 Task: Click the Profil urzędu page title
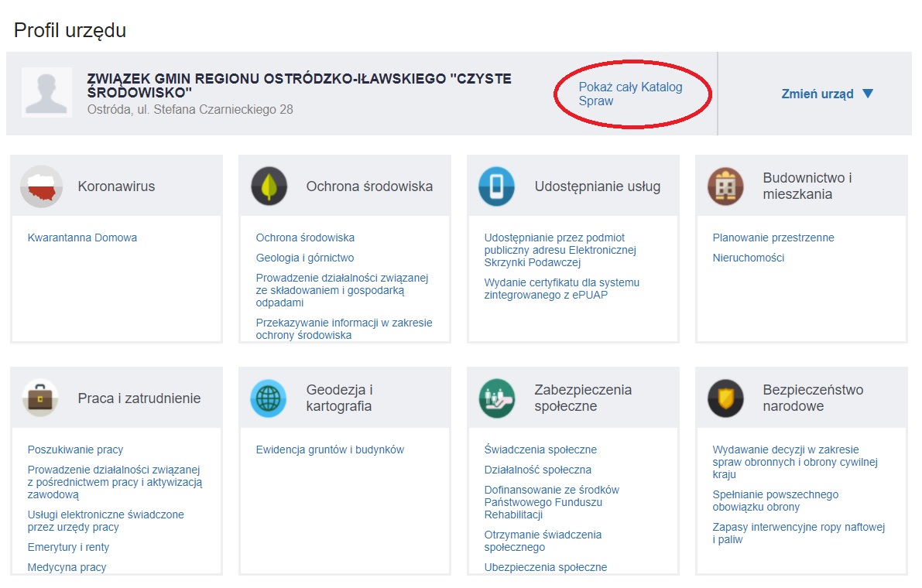(x=70, y=30)
